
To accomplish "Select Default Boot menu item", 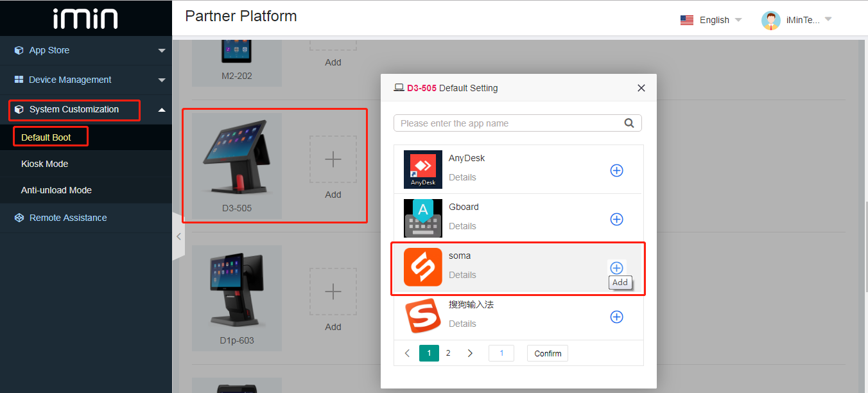I will click(86, 137).
